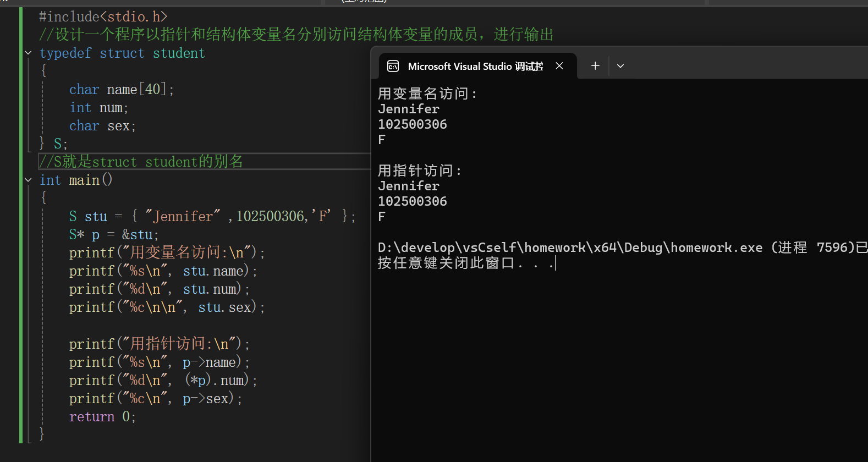The image size is (868, 462).
Task: Click the #include<stdio.h> line
Action: (x=103, y=17)
